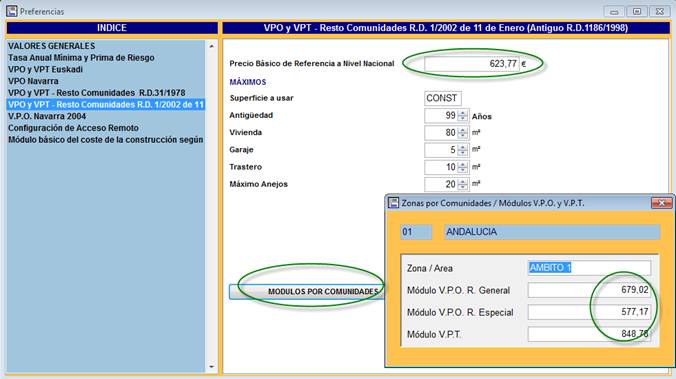Image resolution: width=676 pixels, height=379 pixels.
Task: Choose VPO Navarra in the index list
Action: 33,81
